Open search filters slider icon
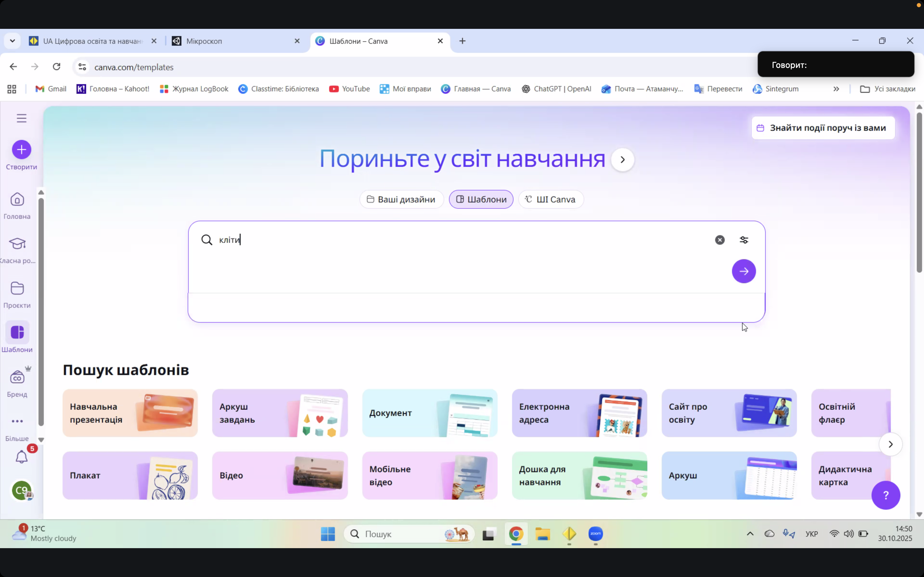This screenshot has width=924, height=577. [x=744, y=240]
